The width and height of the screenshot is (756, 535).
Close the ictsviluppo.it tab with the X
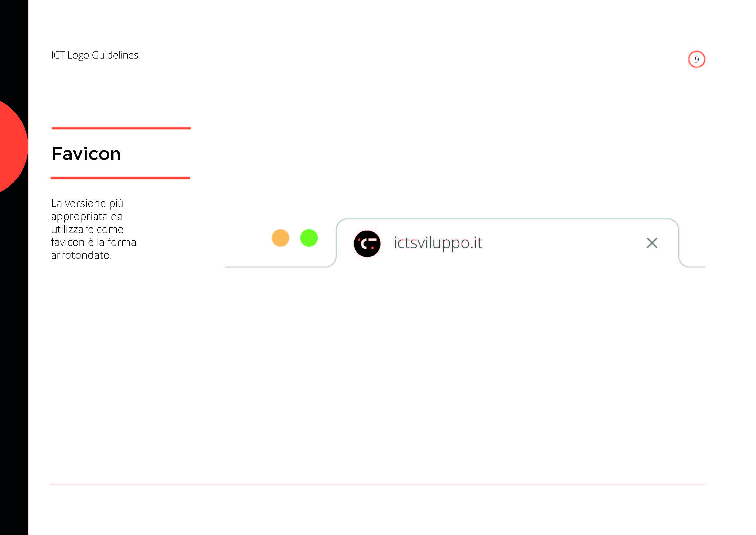[652, 243]
